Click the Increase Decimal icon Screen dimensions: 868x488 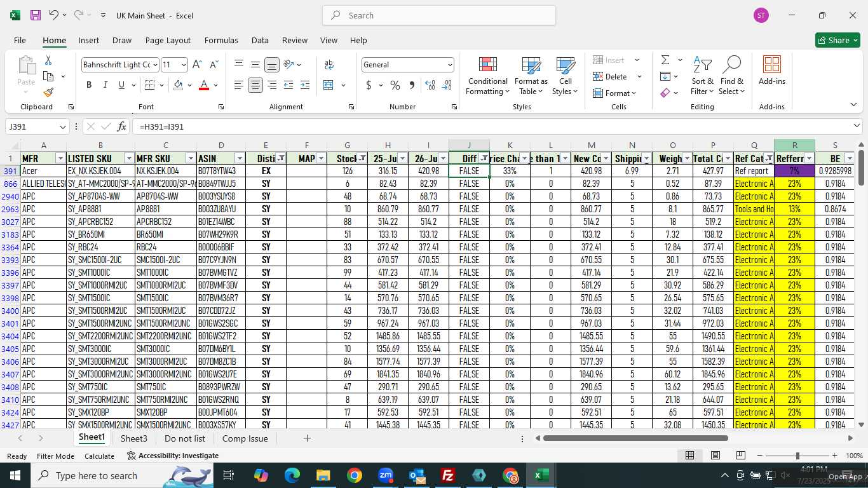click(x=430, y=85)
